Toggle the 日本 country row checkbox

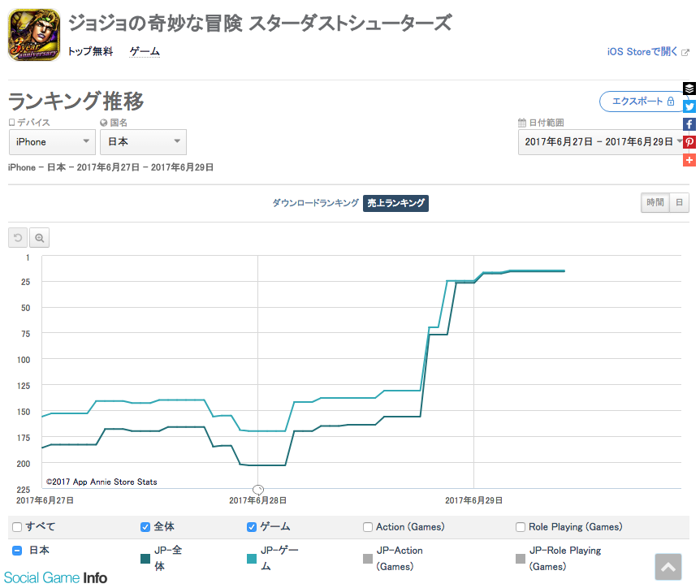click(17, 551)
